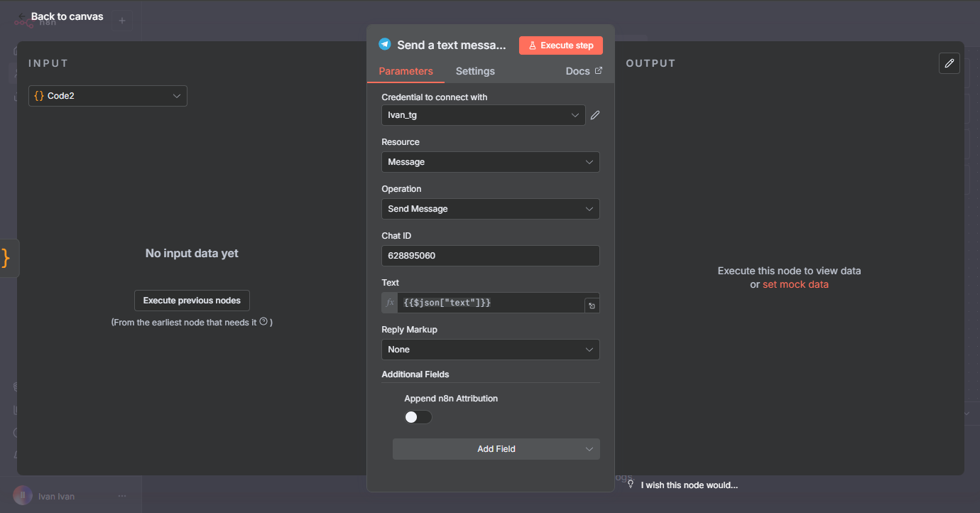Select the Parameters tab
Viewport: 980px width, 513px height.
pos(405,71)
